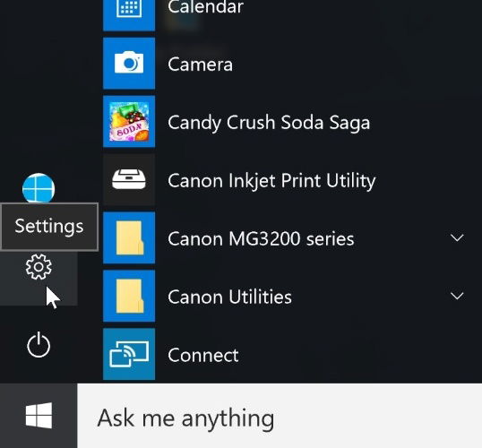Click the Canon MG3200 series folder icon
Image resolution: width=482 pixels, height=448 pixels.
pyautogui.click(x=129, y=237)
